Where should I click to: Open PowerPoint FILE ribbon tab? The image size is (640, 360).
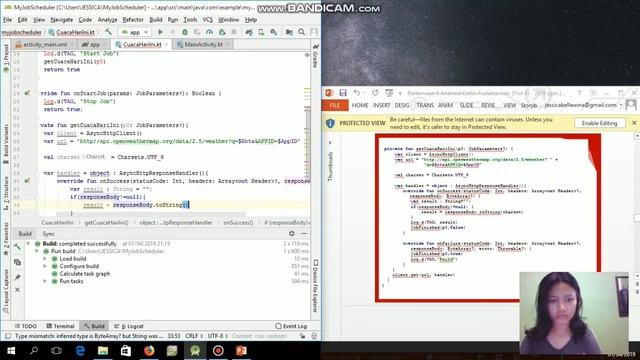click(x=335, y=105)
